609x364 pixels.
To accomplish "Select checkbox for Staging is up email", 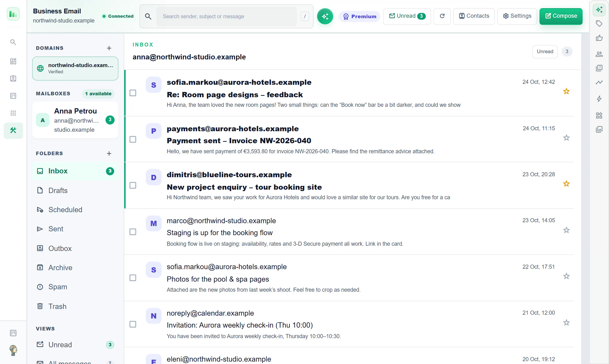I will pyautogui.click(x=133, y=232).
